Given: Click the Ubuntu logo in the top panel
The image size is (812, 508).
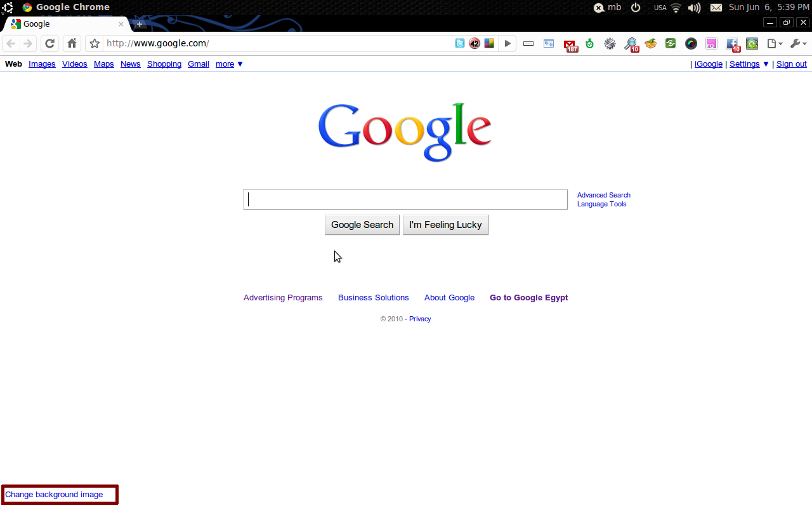Looking at the screenshot, I should click(x=8, y=8).
